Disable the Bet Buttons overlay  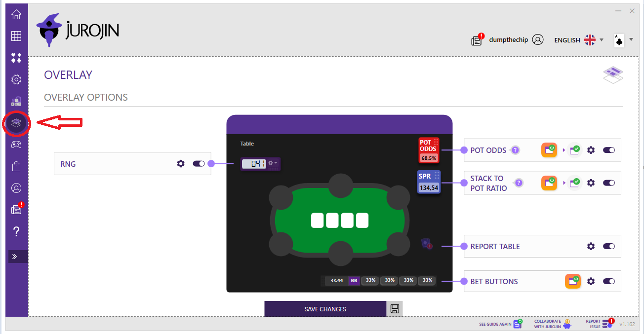click(x=609, y=281)
